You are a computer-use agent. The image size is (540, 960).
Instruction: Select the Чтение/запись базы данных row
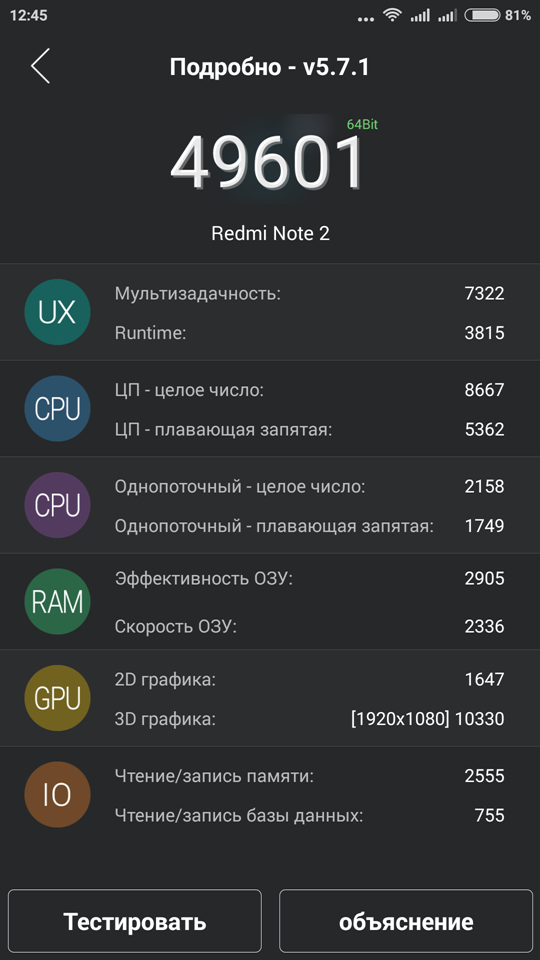tap(310, 816)
